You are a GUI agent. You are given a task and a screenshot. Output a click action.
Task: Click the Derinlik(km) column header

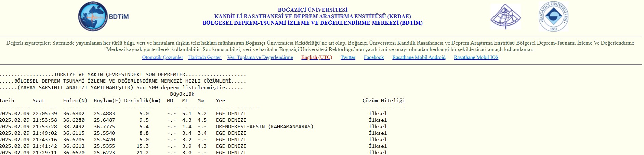(142, 100)
